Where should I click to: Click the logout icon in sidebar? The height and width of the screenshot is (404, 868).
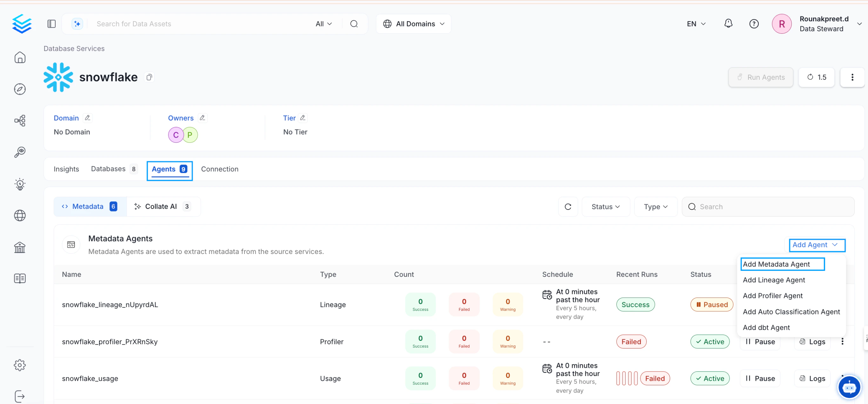(x=20, y=396)
